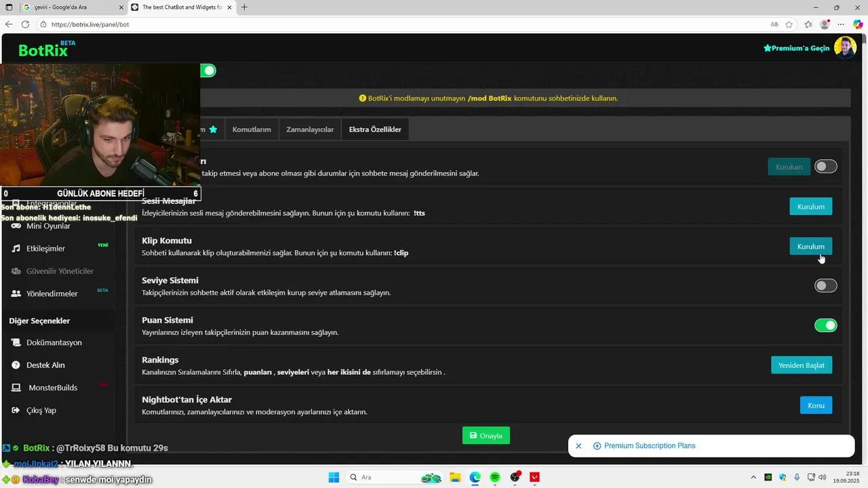
Task: Enable the Seviye Sistemi toggle
Action: pyautogui.click(x=826, y=286)
